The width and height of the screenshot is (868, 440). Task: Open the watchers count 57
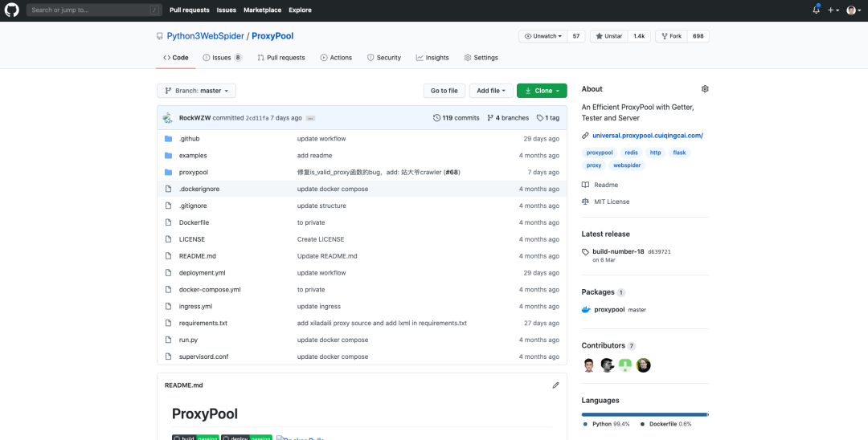pyautogui.click(x=576, y=36)
